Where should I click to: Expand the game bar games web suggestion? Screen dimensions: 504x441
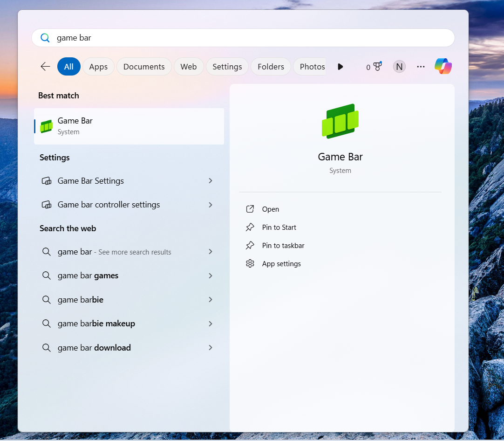coord(211,276)
